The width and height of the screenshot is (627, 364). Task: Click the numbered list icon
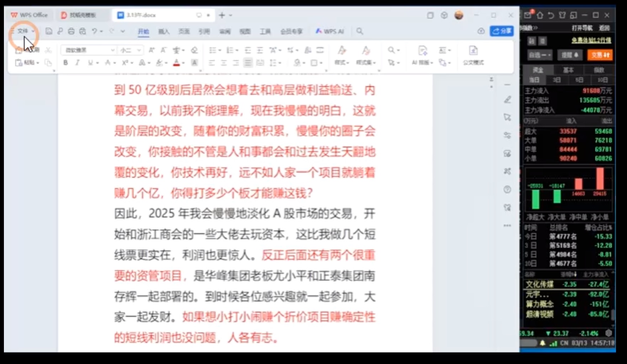[x=230, y=50]
